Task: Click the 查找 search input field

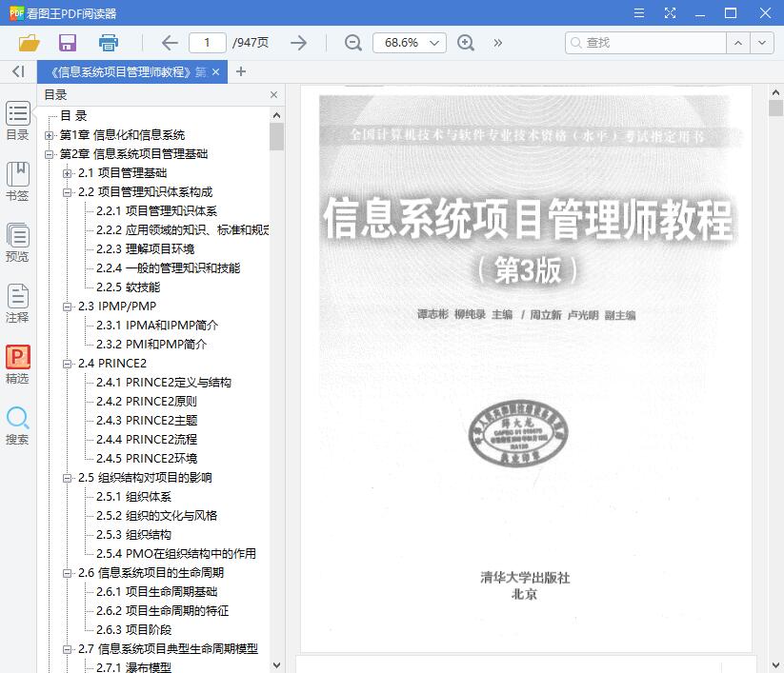Action: [x=646, y=43]
